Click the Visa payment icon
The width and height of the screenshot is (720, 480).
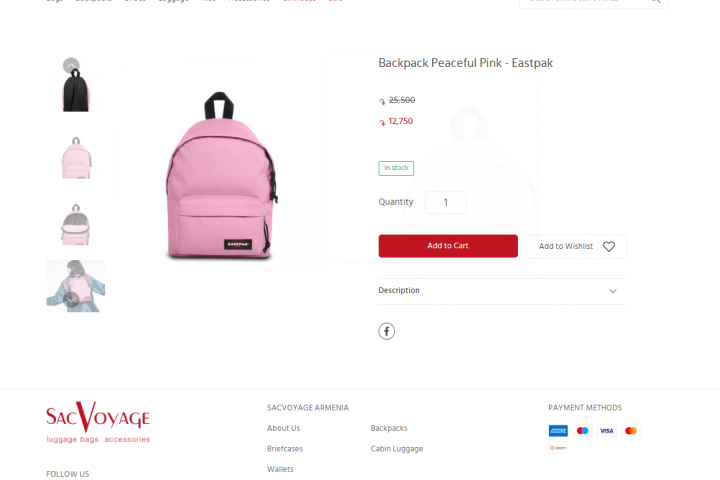tap(607, 430)
